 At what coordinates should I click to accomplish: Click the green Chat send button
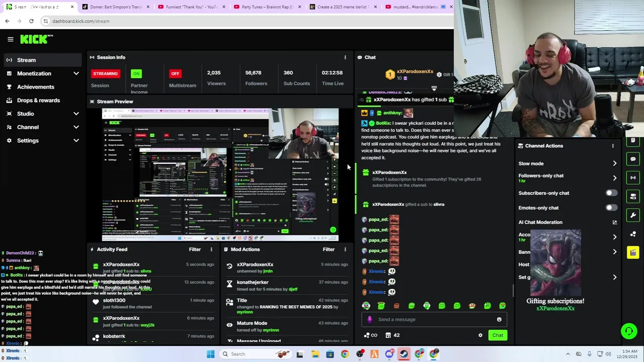[498, 335]
